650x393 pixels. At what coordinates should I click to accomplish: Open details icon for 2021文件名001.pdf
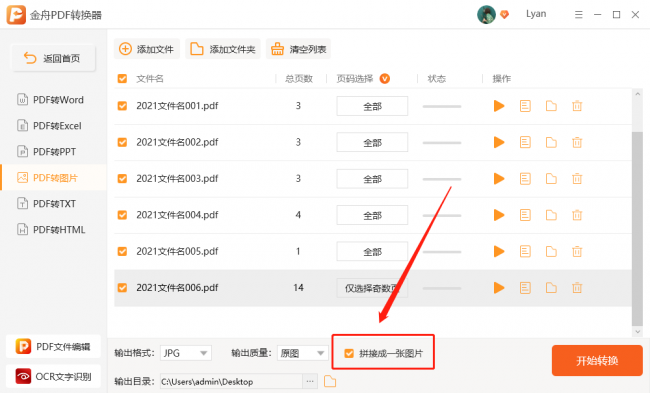click(x=525, y=106)
